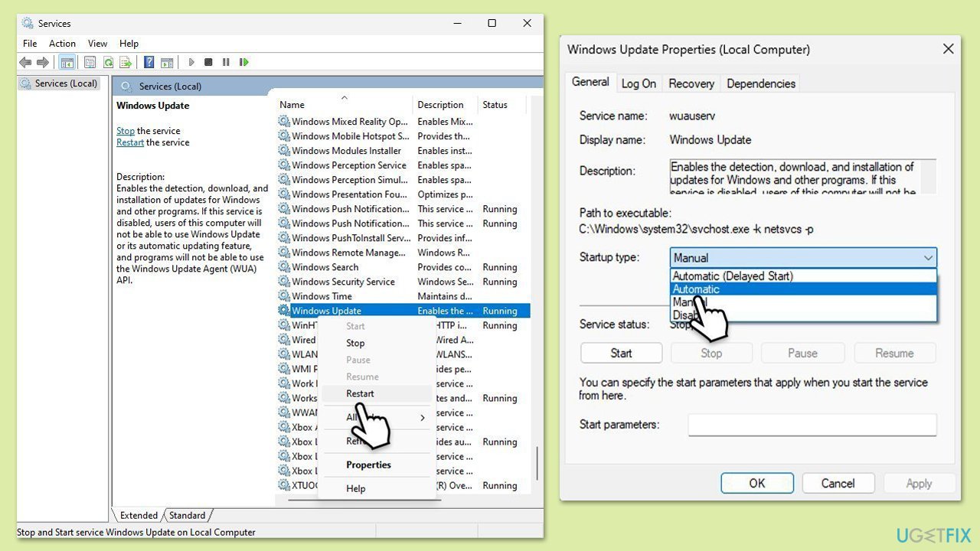Image resolution: width=980 pixels, height=551 pixels.
Task: Click the Export List toolbar icon
Action: [x=126, y=62]
